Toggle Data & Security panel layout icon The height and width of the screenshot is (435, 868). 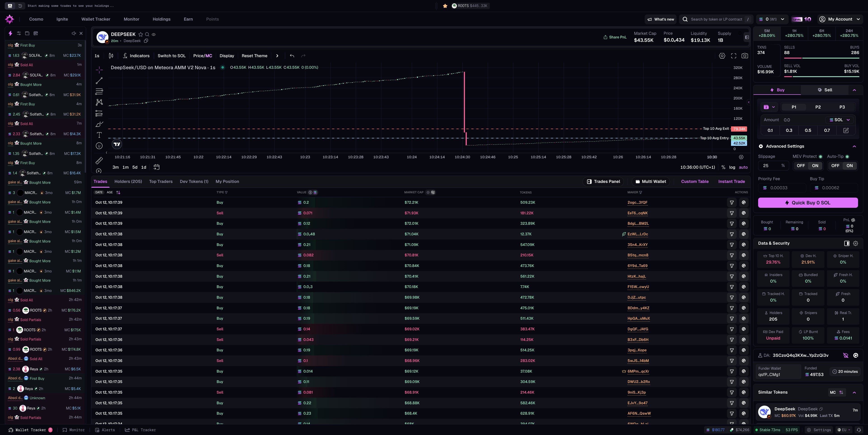tap(847, 243)
